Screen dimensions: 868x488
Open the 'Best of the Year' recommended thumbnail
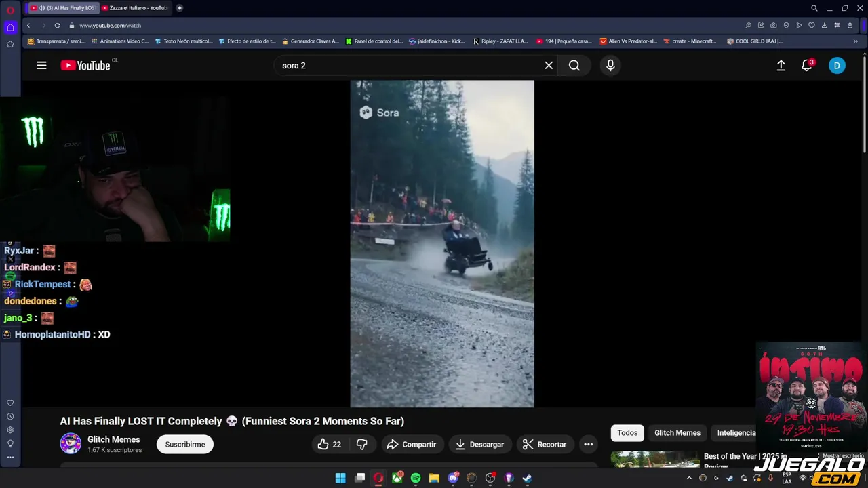[x=655, y=459]
